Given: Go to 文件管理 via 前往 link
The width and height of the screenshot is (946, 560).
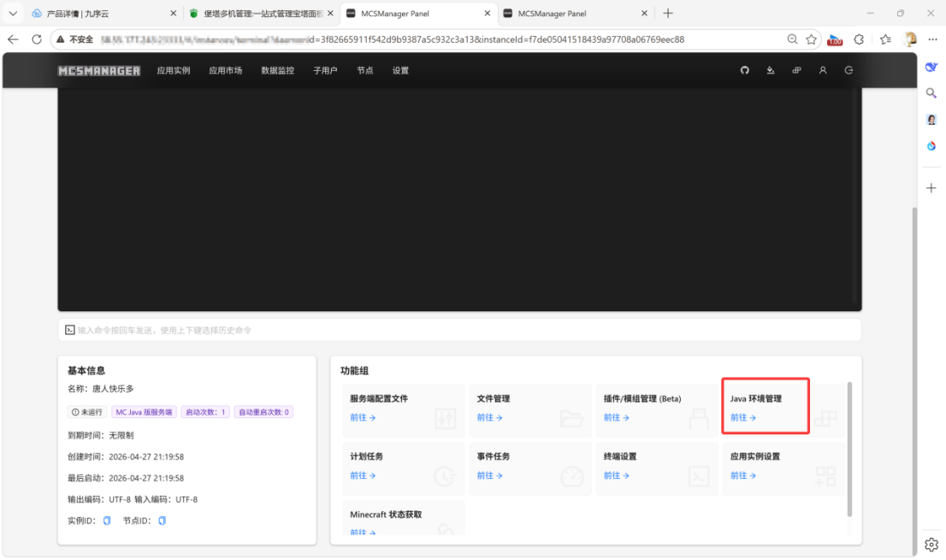Looking at the screenshot, I should coord(489,417).
